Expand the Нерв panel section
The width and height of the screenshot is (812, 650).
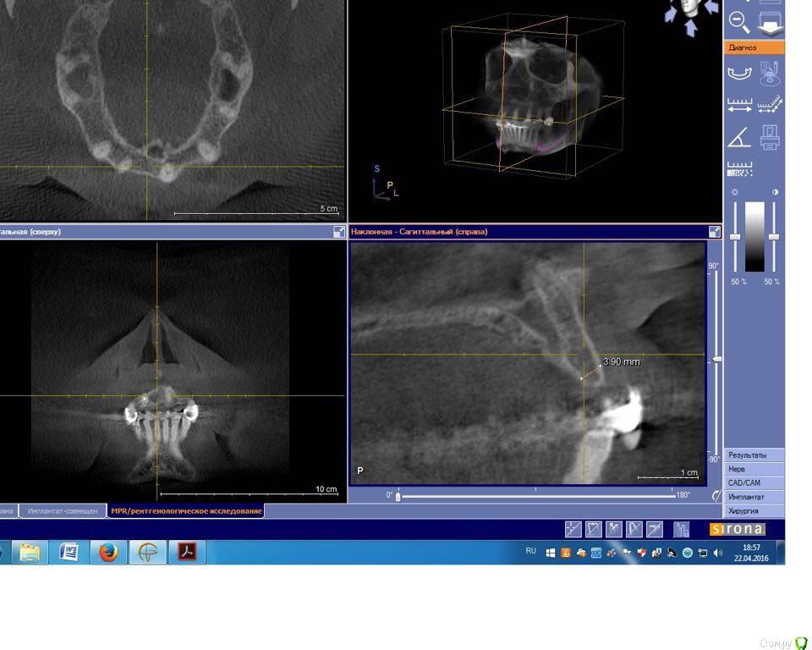pyautogui.click(x=754, y=469)
